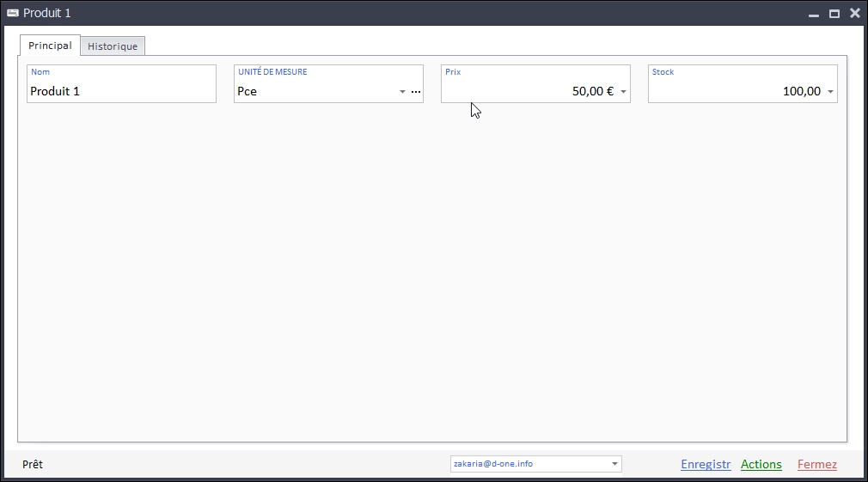
Task: Expand the Stock field dropdown arrow
Action: [830, 92]
